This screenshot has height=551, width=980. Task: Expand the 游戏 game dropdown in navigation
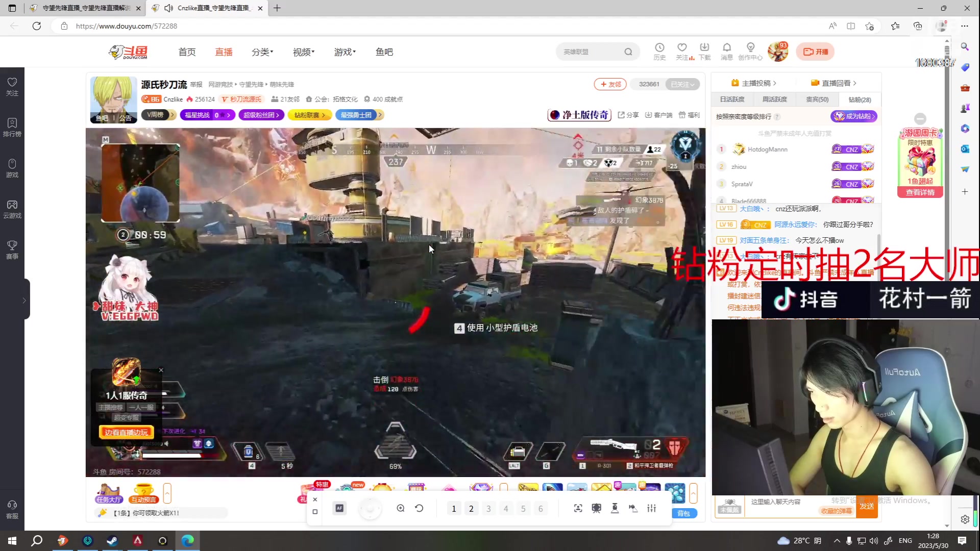click(345, 52)
